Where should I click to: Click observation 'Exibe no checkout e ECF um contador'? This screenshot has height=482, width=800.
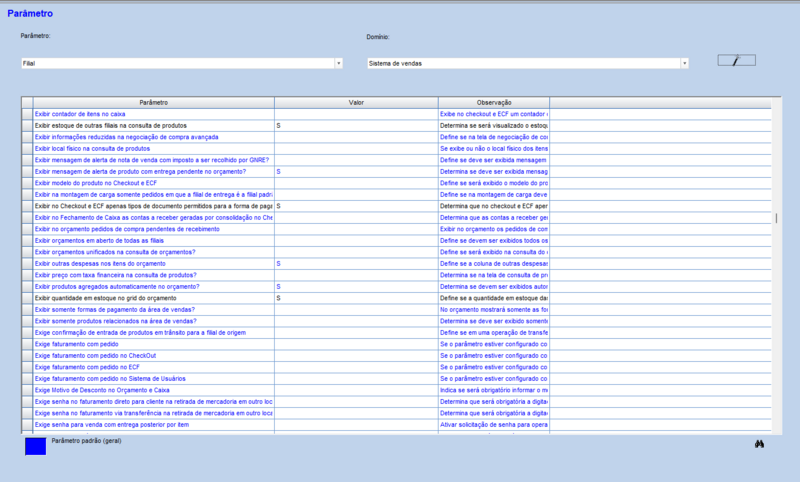click(494, 114)
